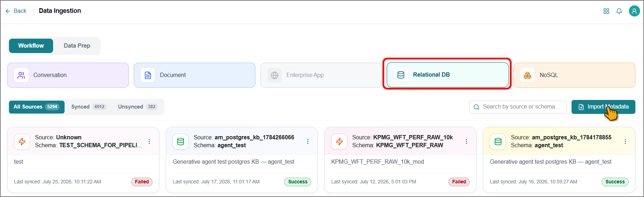Open options menu for am_postgres_kb_1784178855 card
This screenshot has height=197, width=644.
(x=625, y=141)
